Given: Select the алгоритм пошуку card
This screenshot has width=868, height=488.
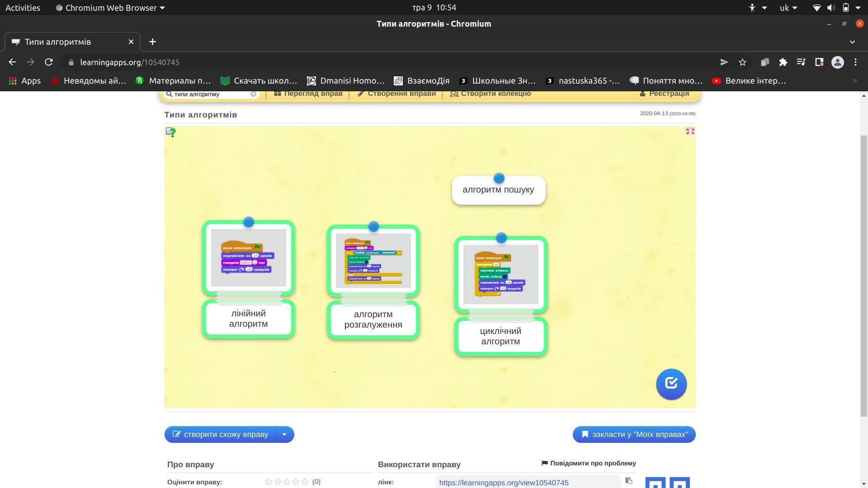Looking at the screenshot, I should click(498, 190).
